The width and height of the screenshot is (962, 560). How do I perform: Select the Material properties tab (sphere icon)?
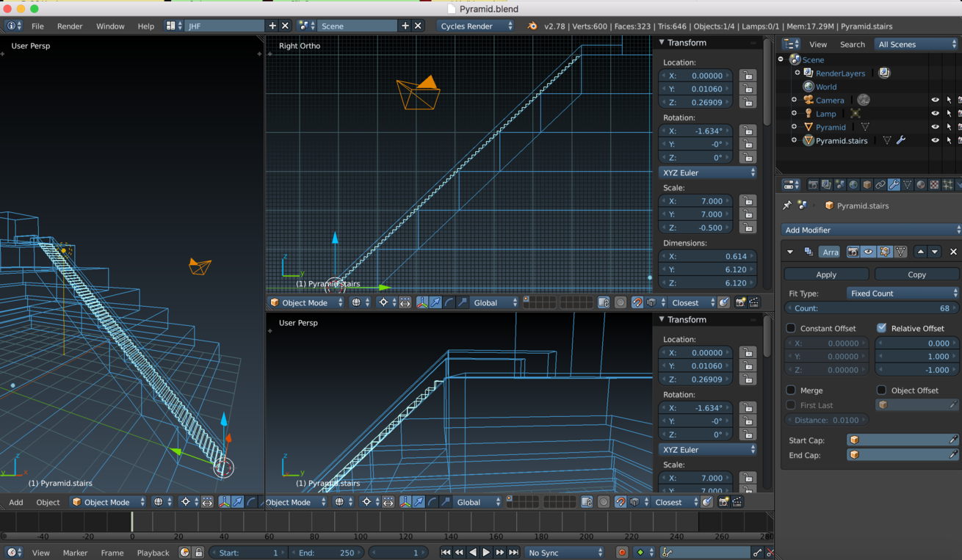(x=920, y=184)
